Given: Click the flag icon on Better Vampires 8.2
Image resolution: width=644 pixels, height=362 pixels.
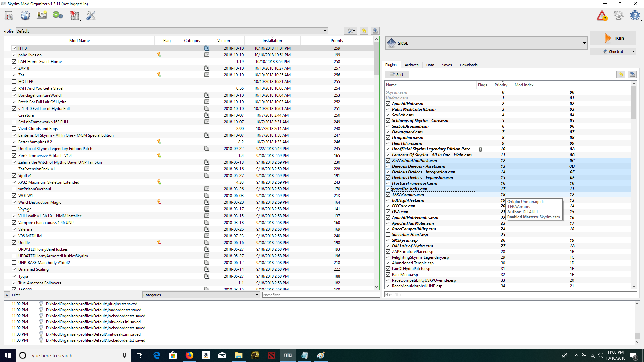Looking at the screenshot, I should click(159, 142).
